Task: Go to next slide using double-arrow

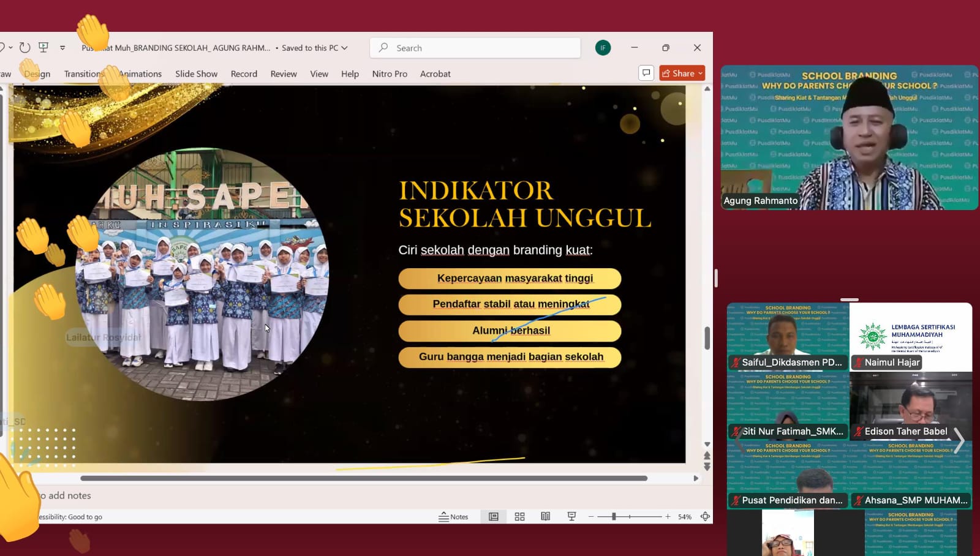Action: point(707,467)
